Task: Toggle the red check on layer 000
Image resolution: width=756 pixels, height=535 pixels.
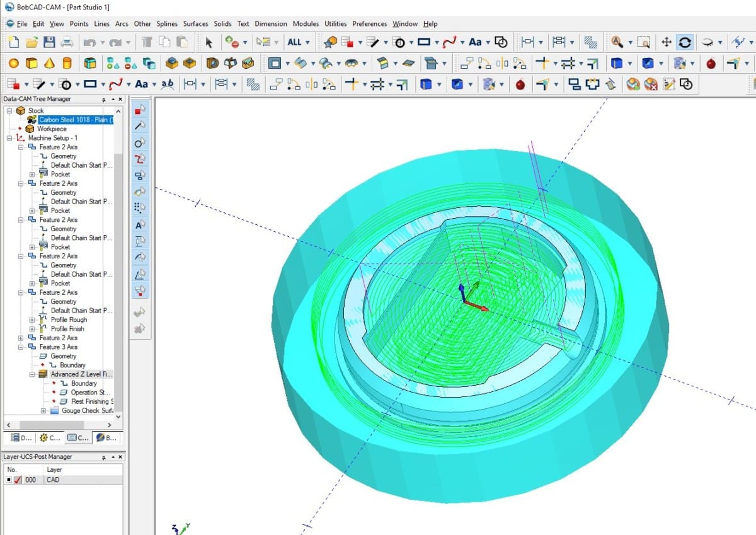Action: (x=18, y=480)
